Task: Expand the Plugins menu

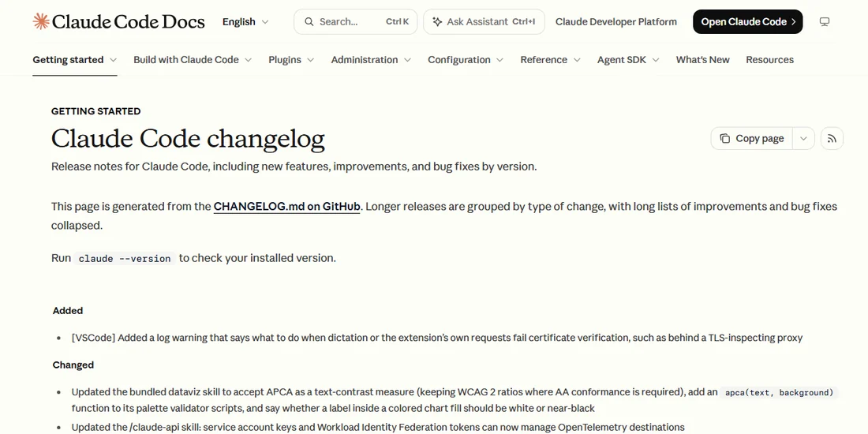Action: 291,60
